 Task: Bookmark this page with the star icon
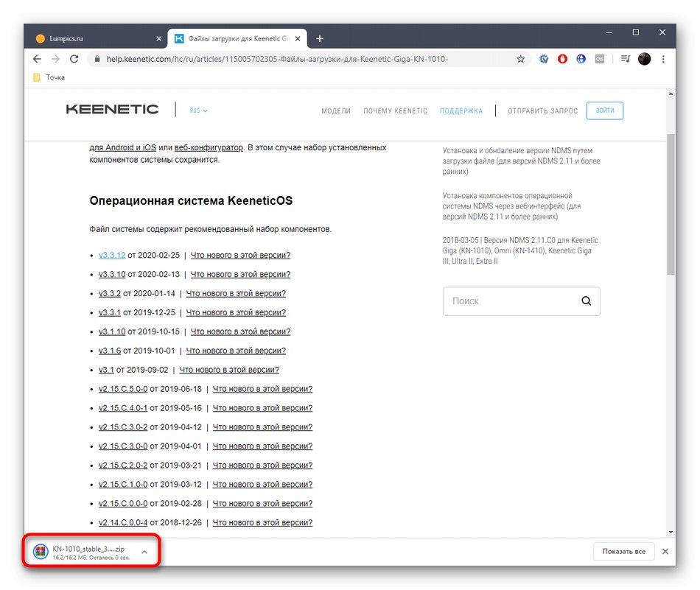click(x=520, y=59)
